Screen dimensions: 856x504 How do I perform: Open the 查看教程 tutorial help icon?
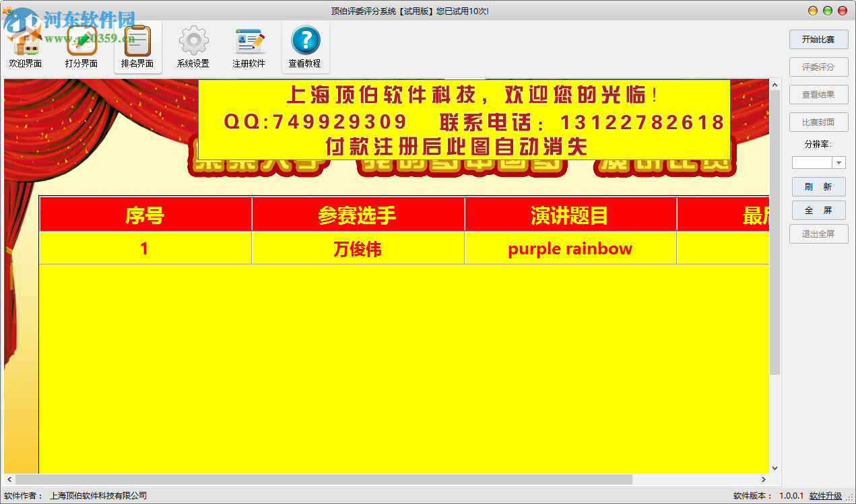coord(305,46)
